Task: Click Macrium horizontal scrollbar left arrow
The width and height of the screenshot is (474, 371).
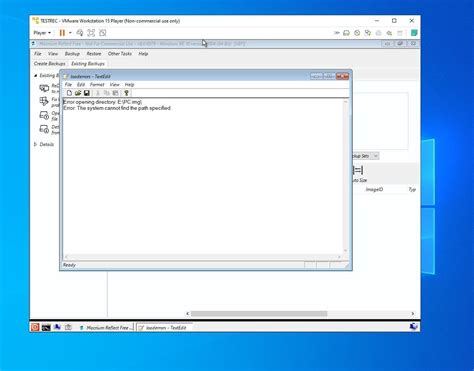Action: pos(188,314)
